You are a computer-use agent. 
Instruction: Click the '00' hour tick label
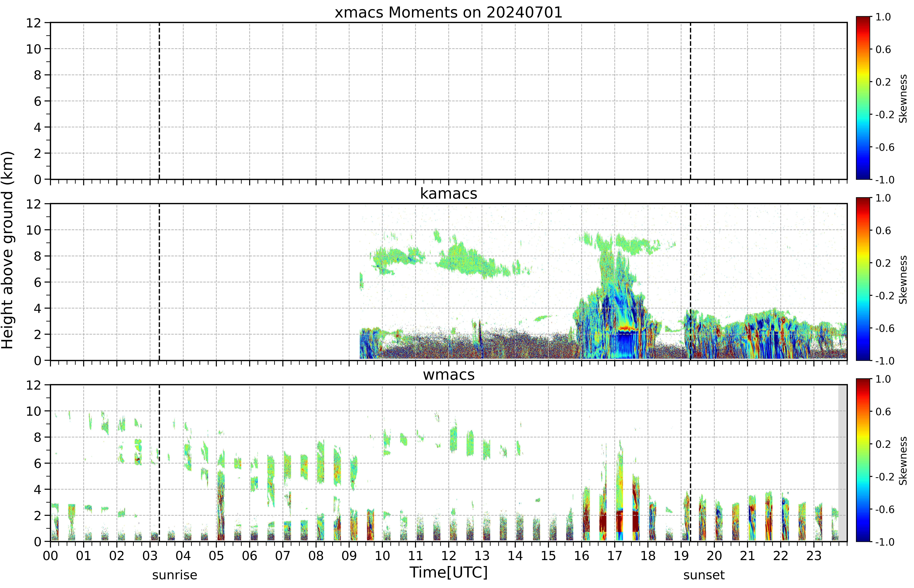coord(50,556)
